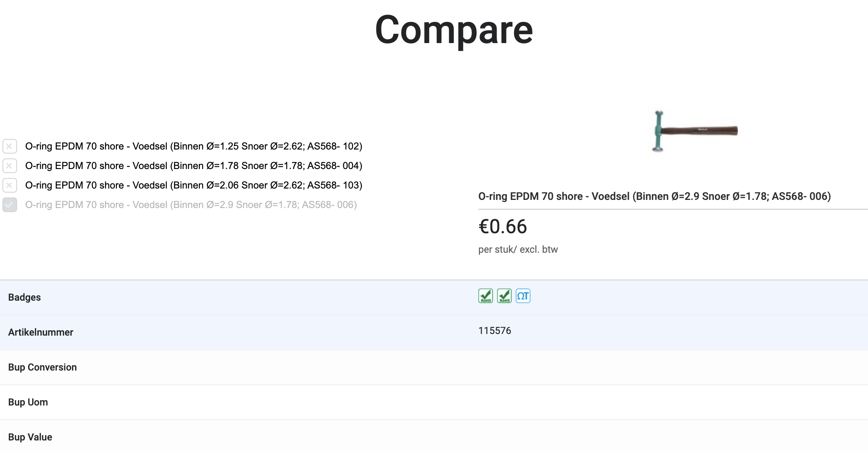Toggle the X box beside AS568- 004
The width and height of the screenshot is (868, 451).
click(x=10, y=166)
